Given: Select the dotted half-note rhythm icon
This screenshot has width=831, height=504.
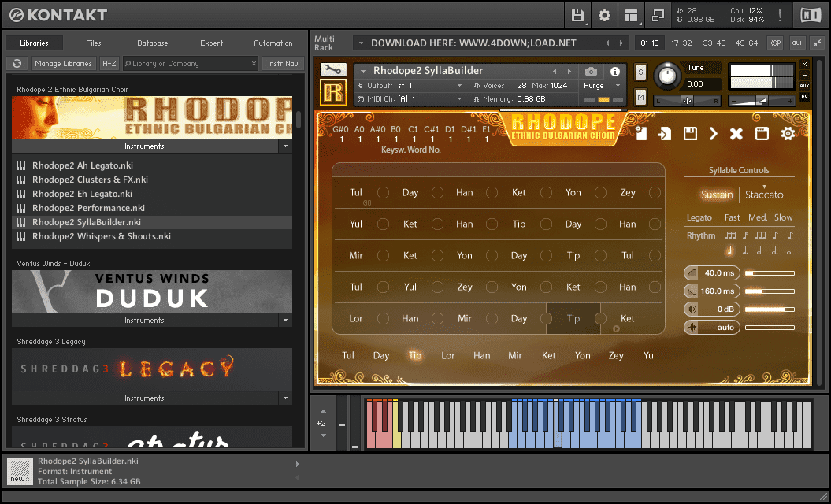Looking at the screenshot, I should (x=774, y=251).
